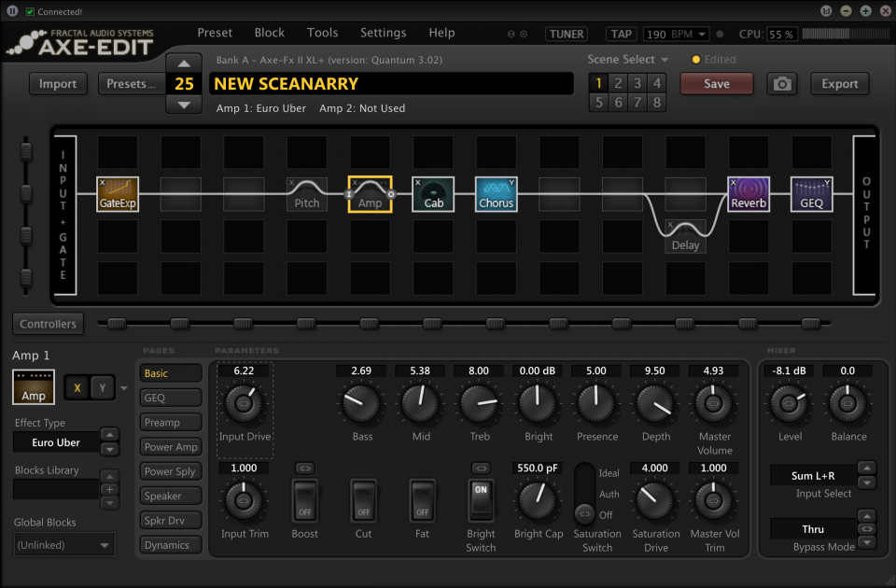Click the mixer Balance knob
Image resolution: width=896 pixels, height=588 pixels.
(x=847, y=403)
